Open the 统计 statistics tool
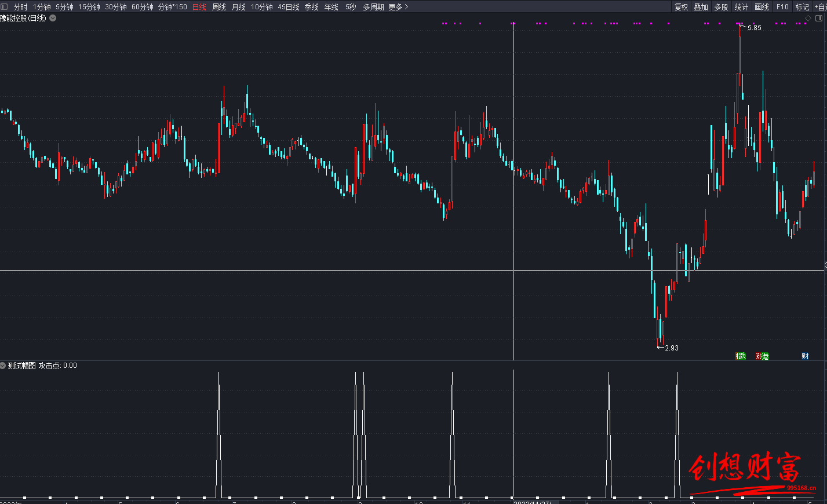 click(x=741, y=7)
